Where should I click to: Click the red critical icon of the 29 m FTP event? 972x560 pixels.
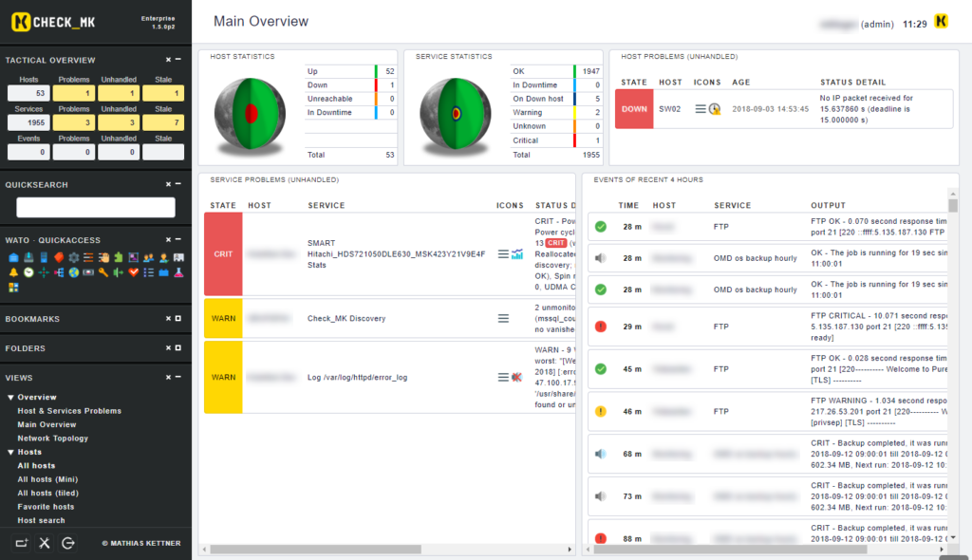(x=601, y=327)
